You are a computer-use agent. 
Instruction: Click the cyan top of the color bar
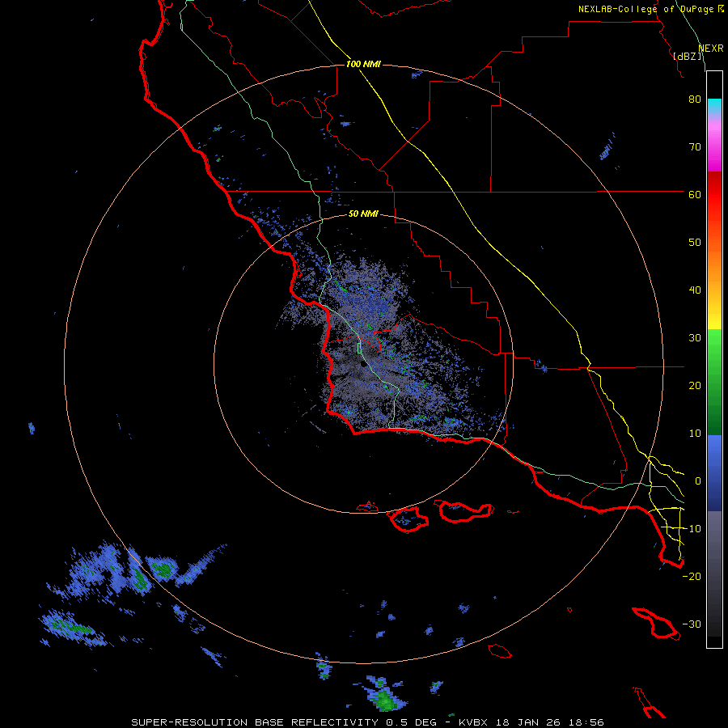(714, 106)
